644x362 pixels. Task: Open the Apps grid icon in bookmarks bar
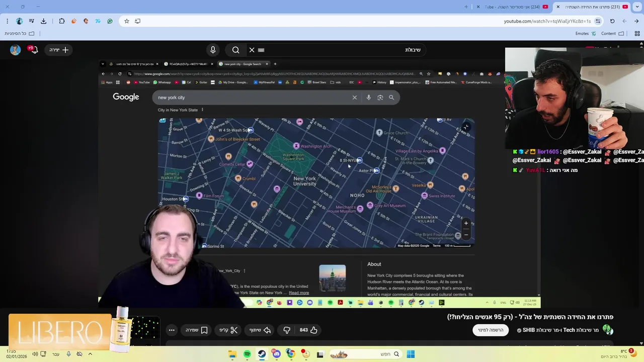click(x=637, y=34)
